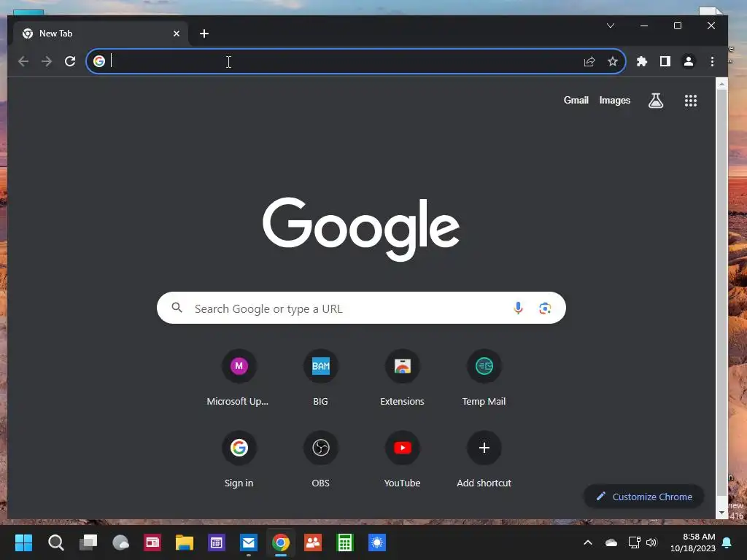The height and width of the screenshot is (560, 747).
Task: Start voice search with the microphone icon
Action: pos(519,308)
